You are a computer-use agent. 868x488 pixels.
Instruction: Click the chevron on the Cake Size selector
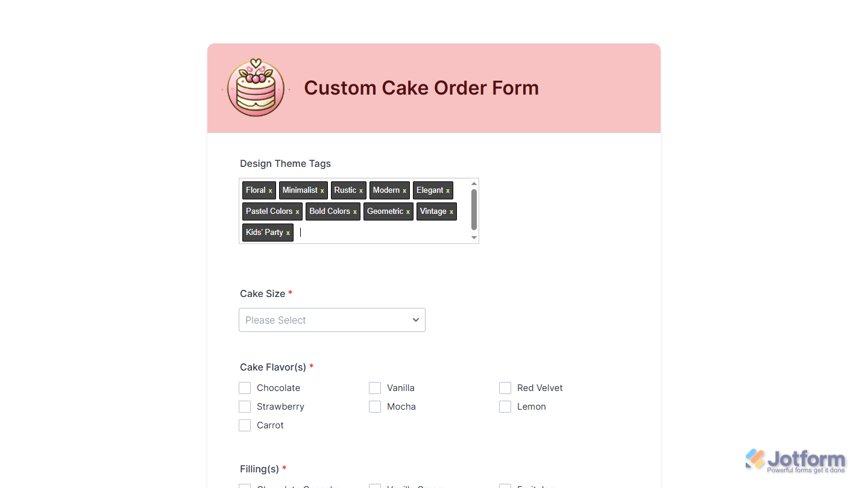point(415,320)
